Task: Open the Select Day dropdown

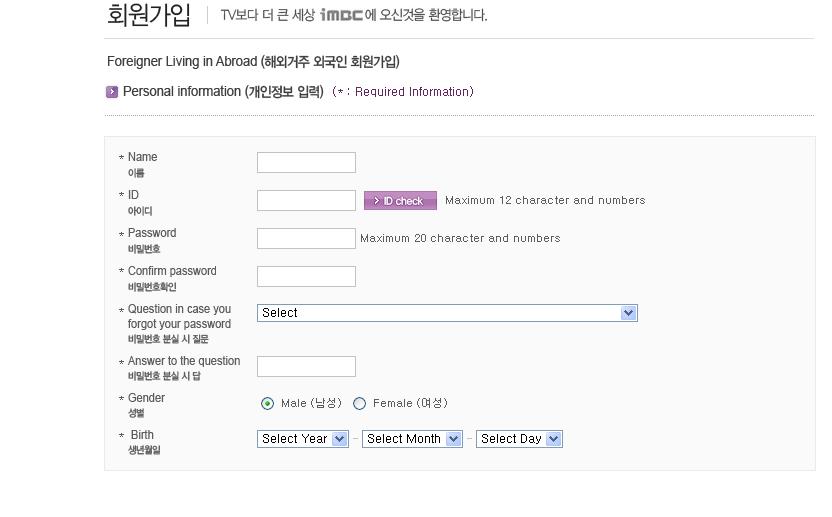Action: pyautogui.click(x=519, y=439)
